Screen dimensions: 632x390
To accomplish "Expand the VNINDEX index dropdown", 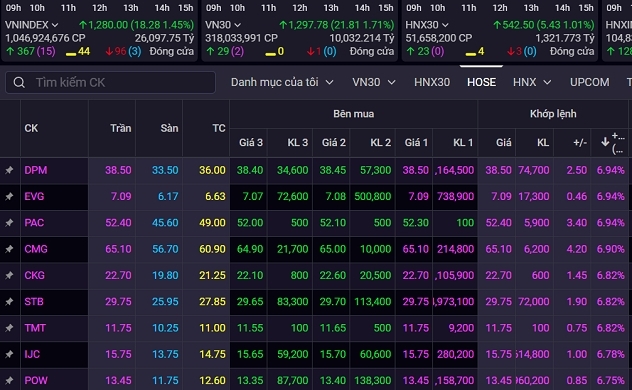I will tap(55, 25).
